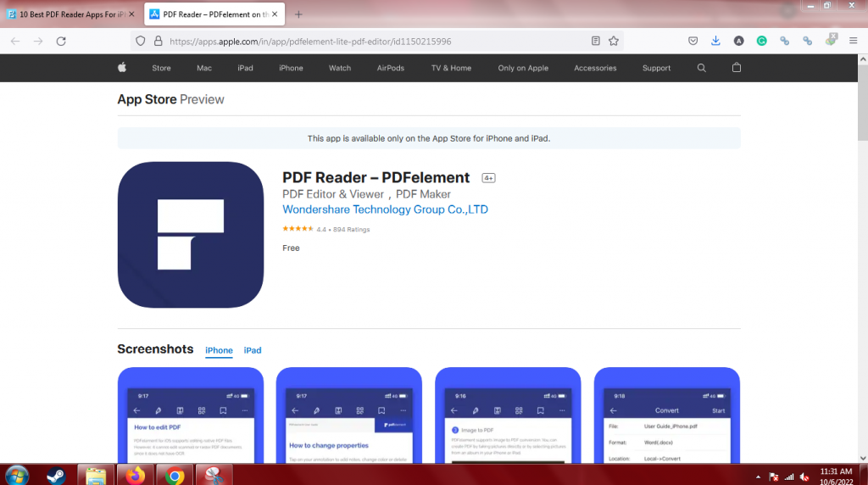Screen dimensions: 868x485
Task: Bookmark this page with the star icon
Action: point(614,41)
